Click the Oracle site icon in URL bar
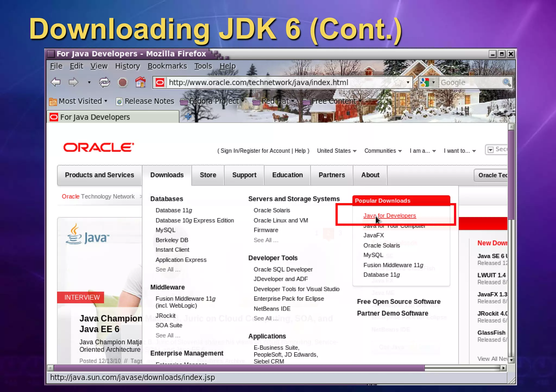The height and width of the screenshot is (392, 556). coord(160,82)
